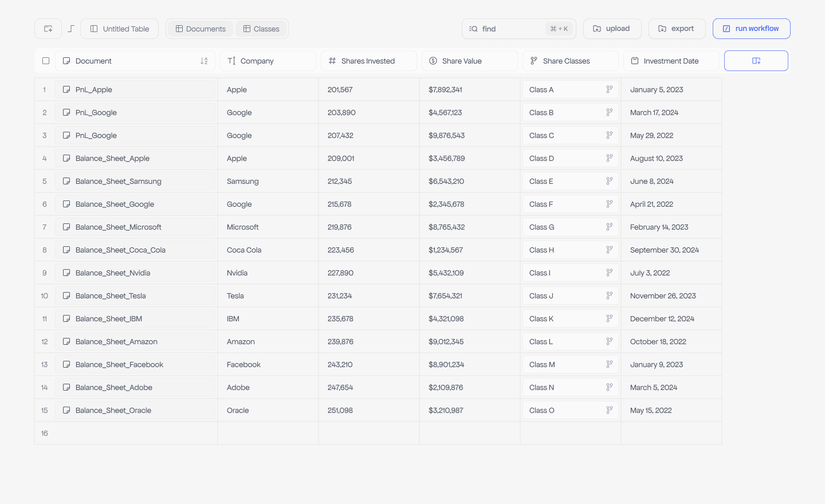Toggle the select-all checkbox in header
Viewport: 825px width, 504px height.
tap(46, 61)
